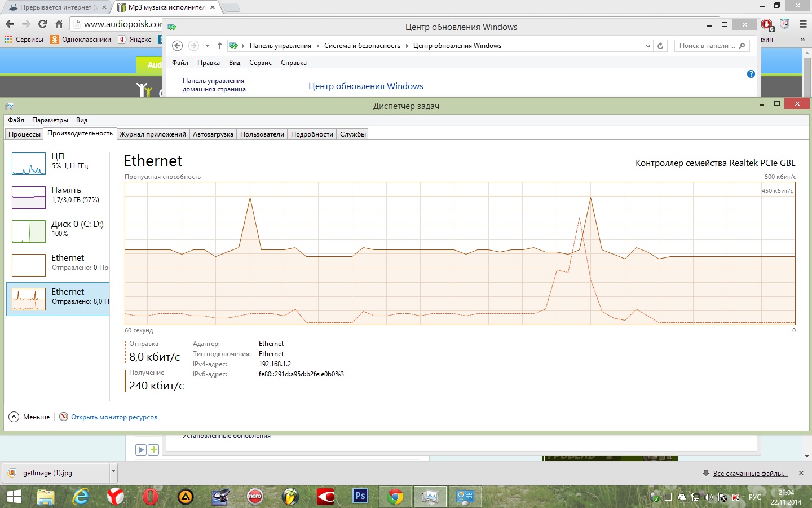The width and height of the screenshot is (812, 508).
Task: Open the resource monitor link
Action: tap(113, 417)
